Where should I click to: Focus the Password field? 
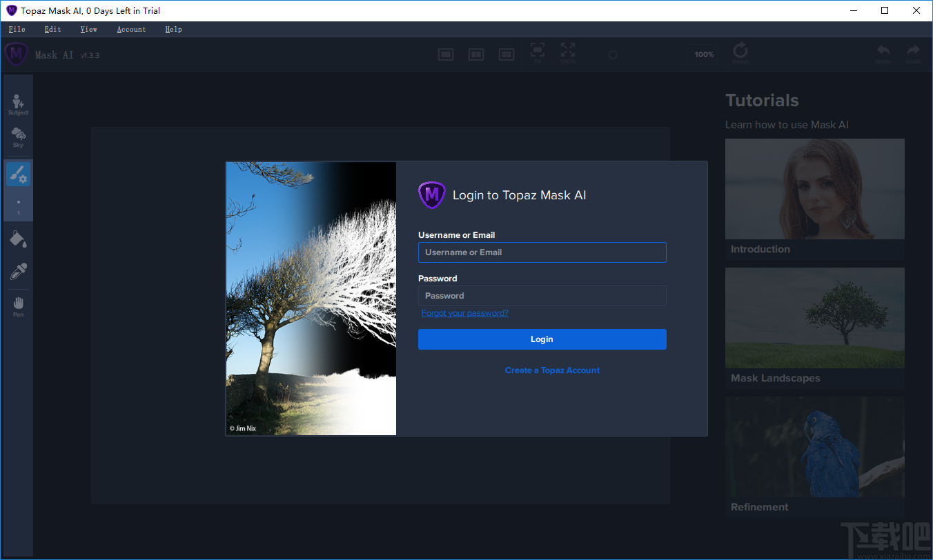click(x=542, y=296)
